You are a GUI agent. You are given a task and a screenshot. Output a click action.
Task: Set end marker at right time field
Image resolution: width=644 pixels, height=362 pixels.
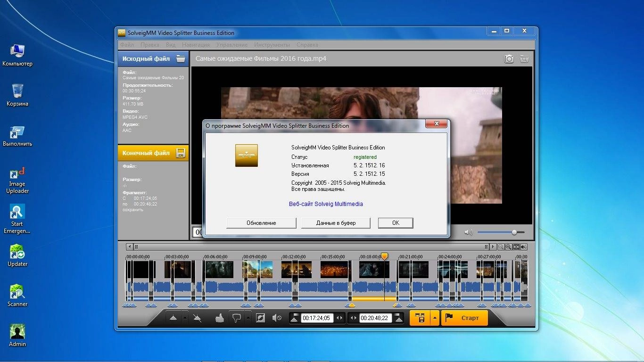pyautogui.click(x=399, y=318)
